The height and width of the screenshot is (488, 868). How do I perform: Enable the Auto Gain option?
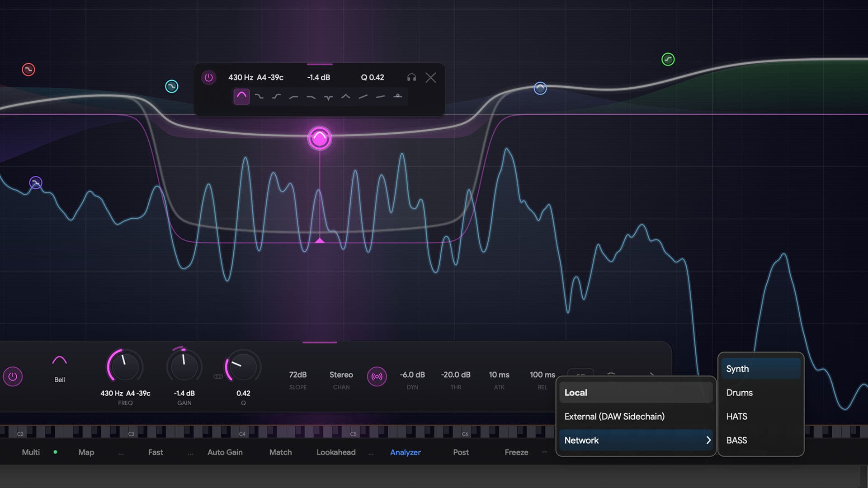click(x=225, y=452)
